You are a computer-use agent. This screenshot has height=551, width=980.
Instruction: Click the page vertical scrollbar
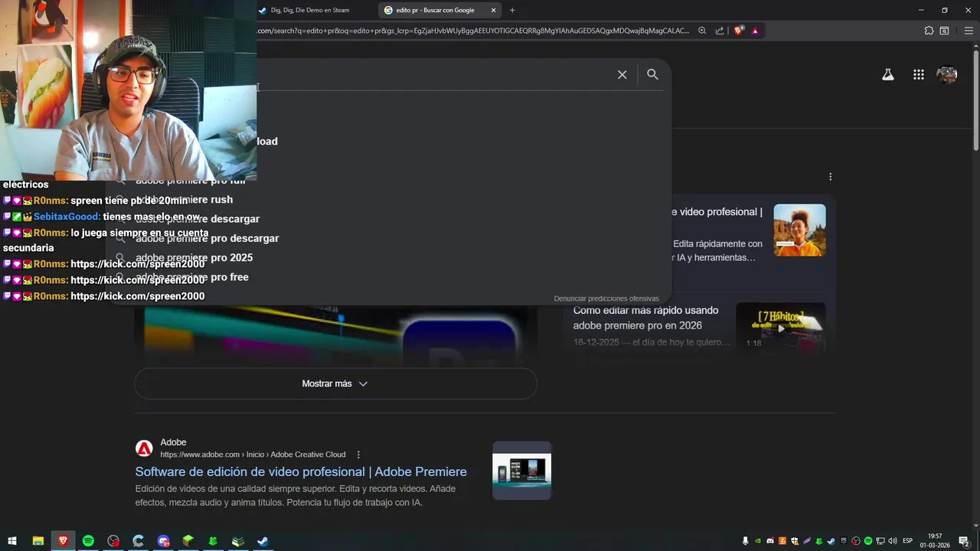[x=975, y=99]
